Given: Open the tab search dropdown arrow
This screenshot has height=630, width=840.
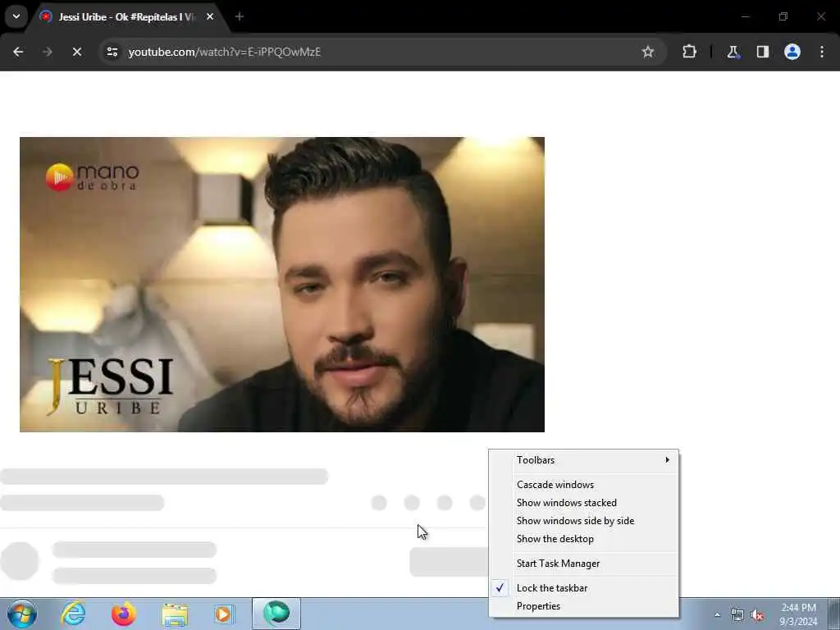Looking at the screenshot, I should pyautogui.click(x=16, y=16).
